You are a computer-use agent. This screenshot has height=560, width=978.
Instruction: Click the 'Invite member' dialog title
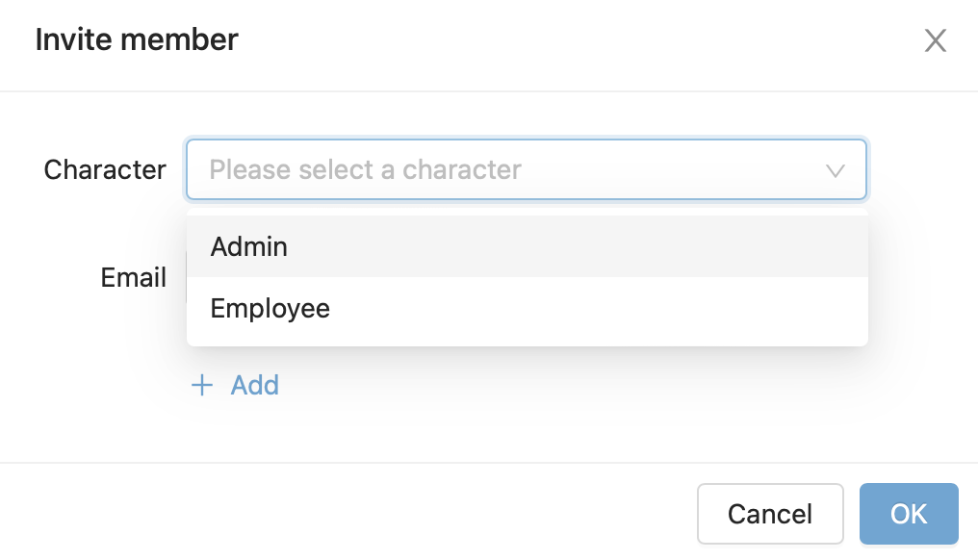point(137,40)
